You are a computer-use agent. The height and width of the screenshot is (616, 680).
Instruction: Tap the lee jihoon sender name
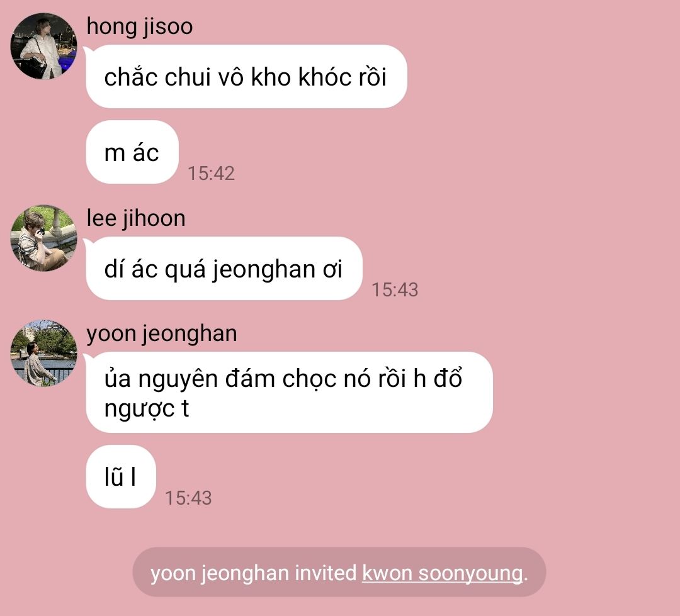point(136,218)
